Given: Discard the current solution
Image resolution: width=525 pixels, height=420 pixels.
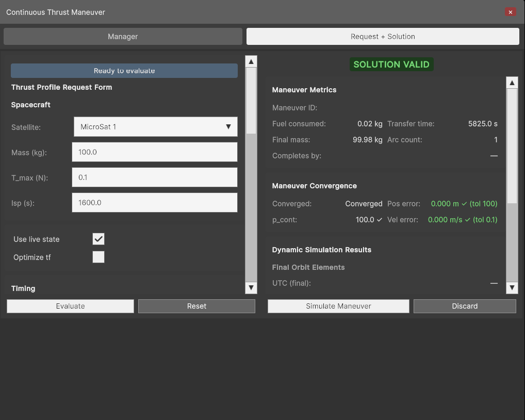Looking at the screenshot, I should [x=465, y=306].
